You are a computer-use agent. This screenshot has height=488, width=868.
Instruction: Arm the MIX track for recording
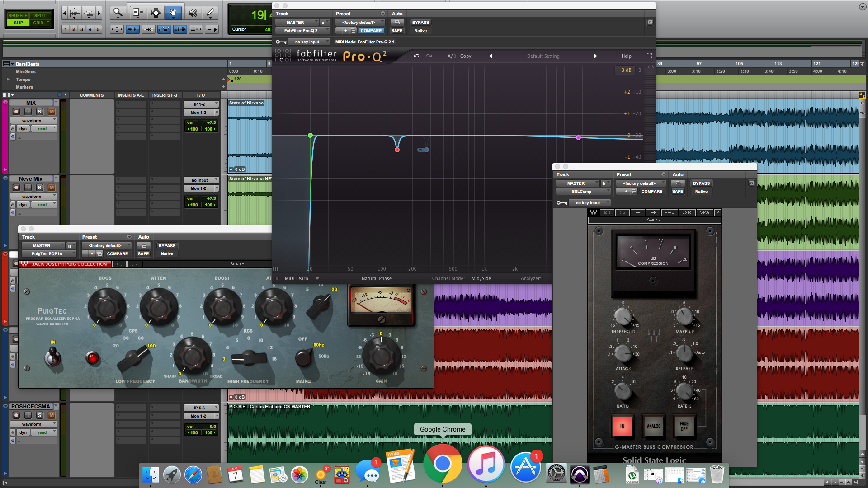pyautogui.click(x=16, y=112)
